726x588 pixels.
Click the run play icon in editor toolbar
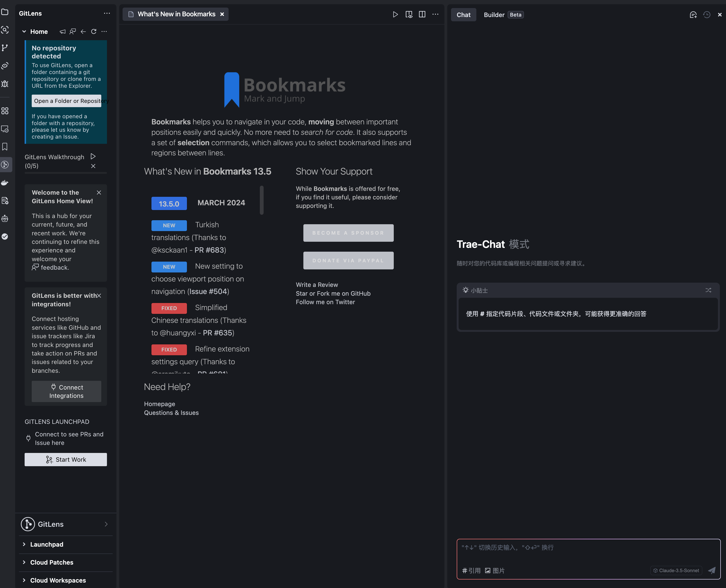click(x=395, y=14)
